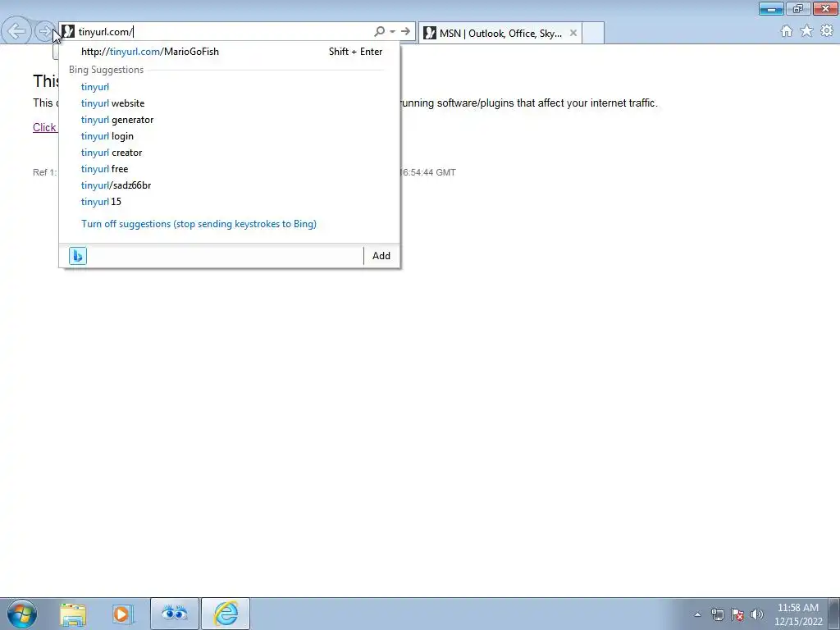Click the search magnifier in address bar
The height and width of the screenshot is (630, 840).
(x=379, y=32)
